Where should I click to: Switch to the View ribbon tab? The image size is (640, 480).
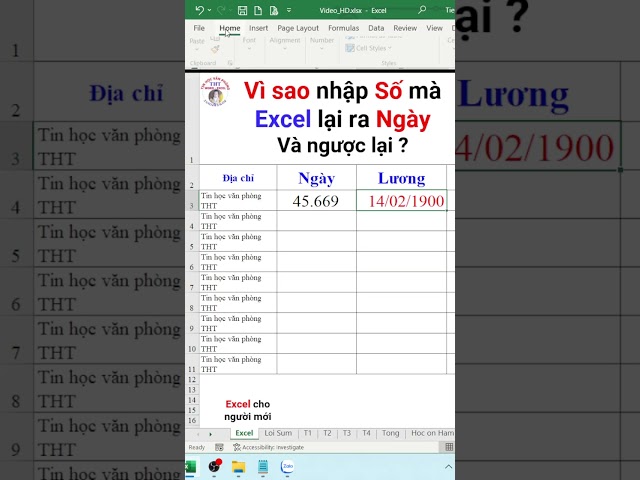pyautogui.click(x=434, y=28)
